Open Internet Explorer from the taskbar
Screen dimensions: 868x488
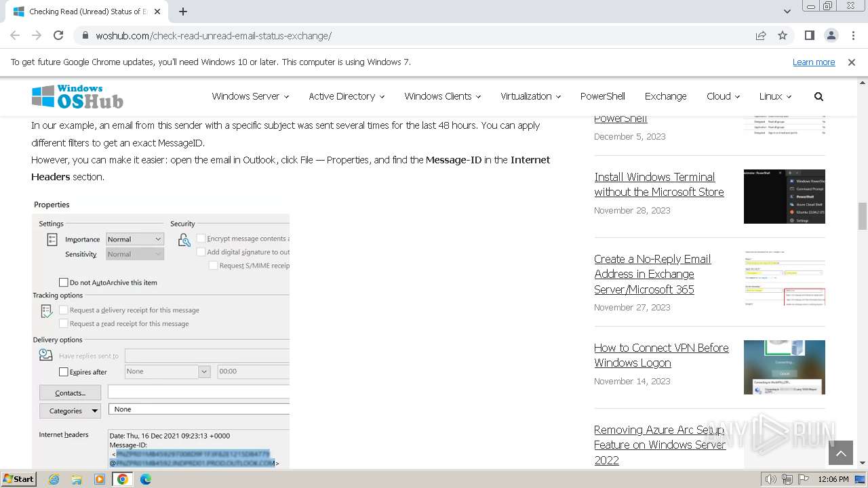pos(54,479)
